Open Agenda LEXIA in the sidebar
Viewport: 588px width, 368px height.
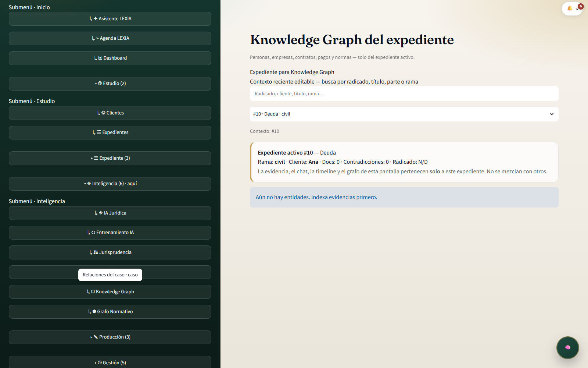pos(110,38)
